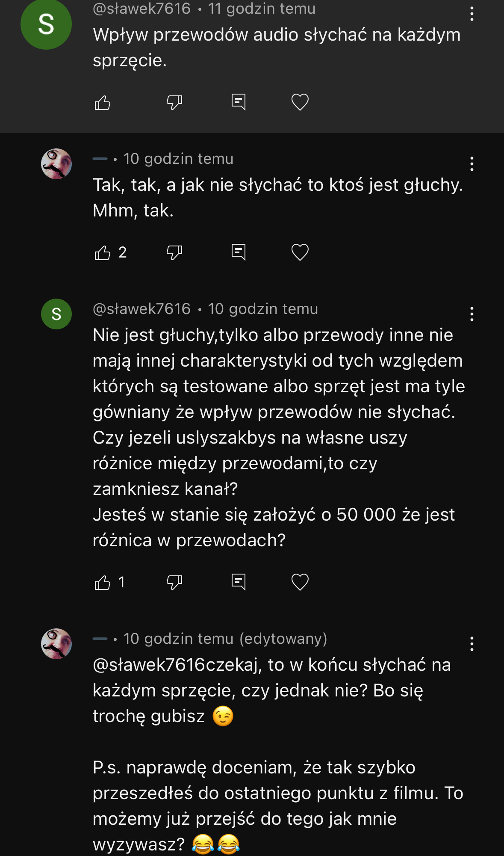This screenshot has width=504, height=856.
Task: Open options menu for the 'Tak, tak' comment
Action: (472, 164)
